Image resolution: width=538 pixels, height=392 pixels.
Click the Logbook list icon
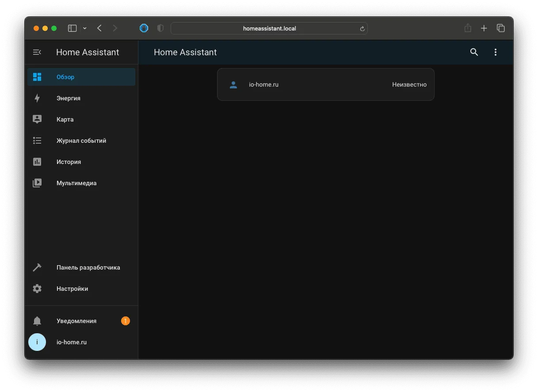pyautogui.click(x=37, y=141)
